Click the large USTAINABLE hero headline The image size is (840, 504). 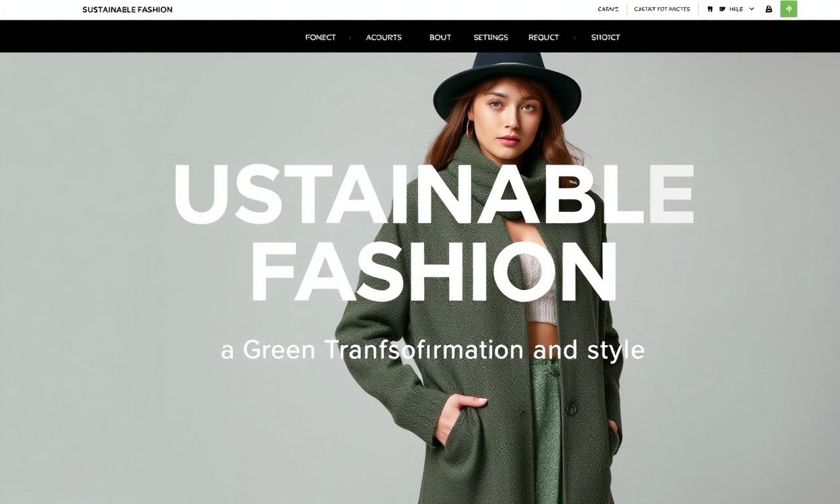(433, 195)
